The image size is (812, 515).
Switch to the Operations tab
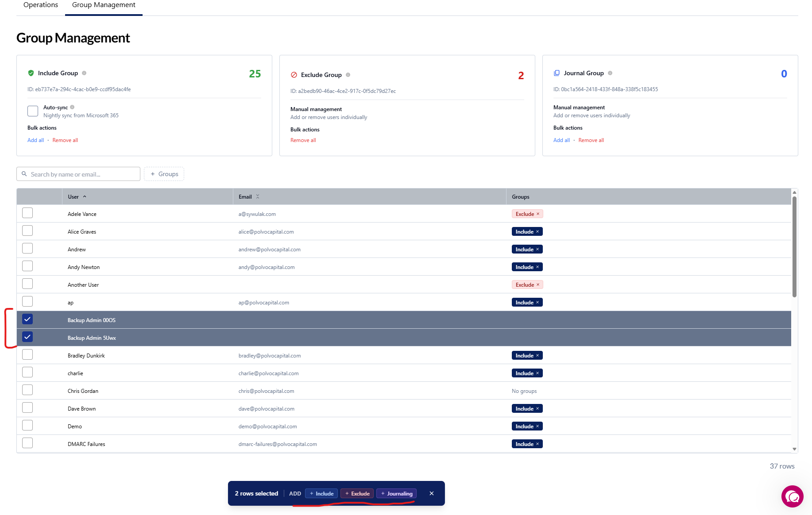tap(41, 5)
